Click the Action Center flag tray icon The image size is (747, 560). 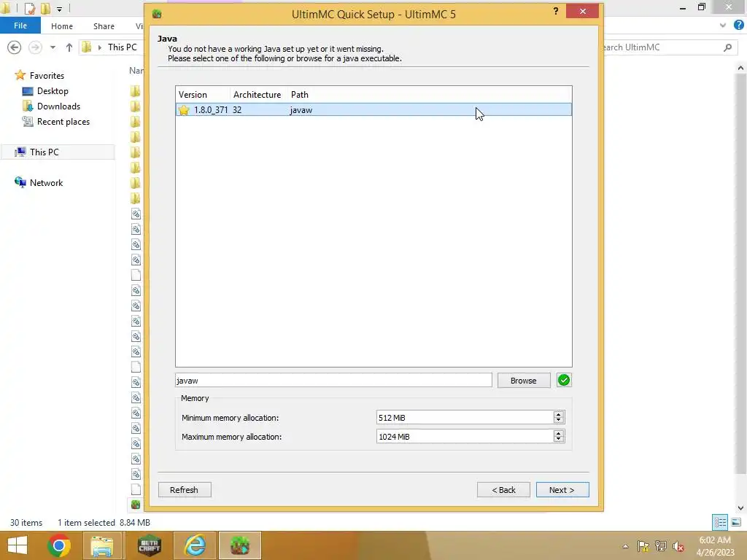[643, 546]
